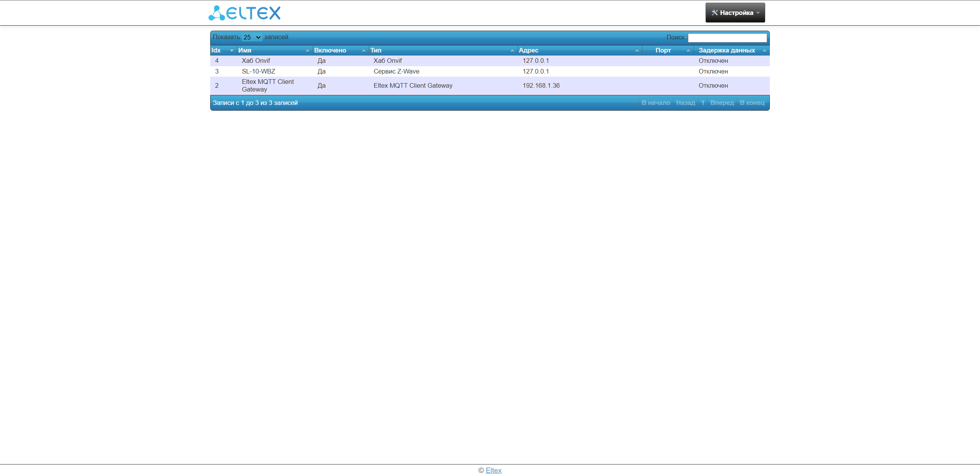Click into the Поиск search field
The image size is (980, 476).
[x=727, y=38]
